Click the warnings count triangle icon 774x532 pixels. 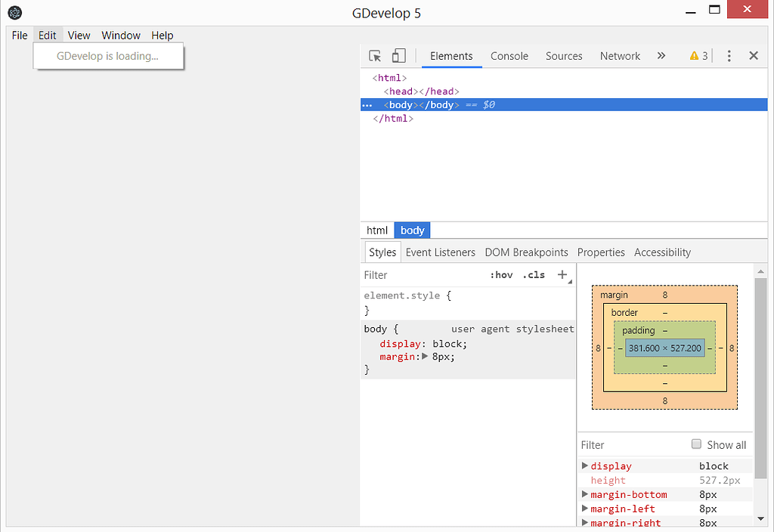[694, 56]
